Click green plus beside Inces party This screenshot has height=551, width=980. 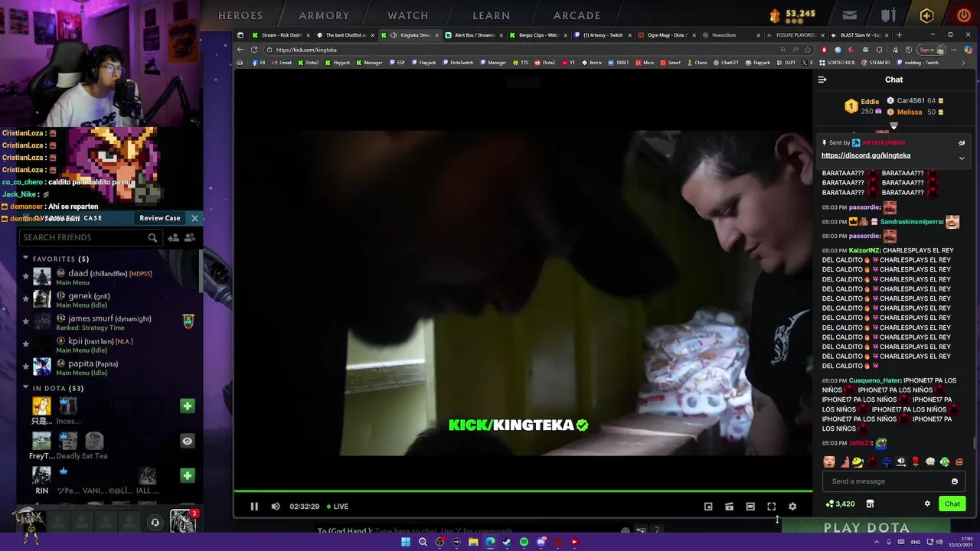tap(188, 406)
